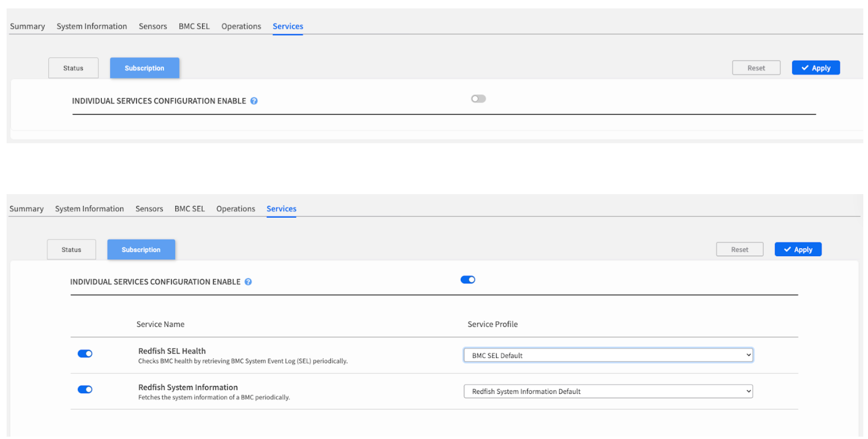
Task: Enable the switched-off Individual Services Configuration toggle
Action: pos(478,99)
